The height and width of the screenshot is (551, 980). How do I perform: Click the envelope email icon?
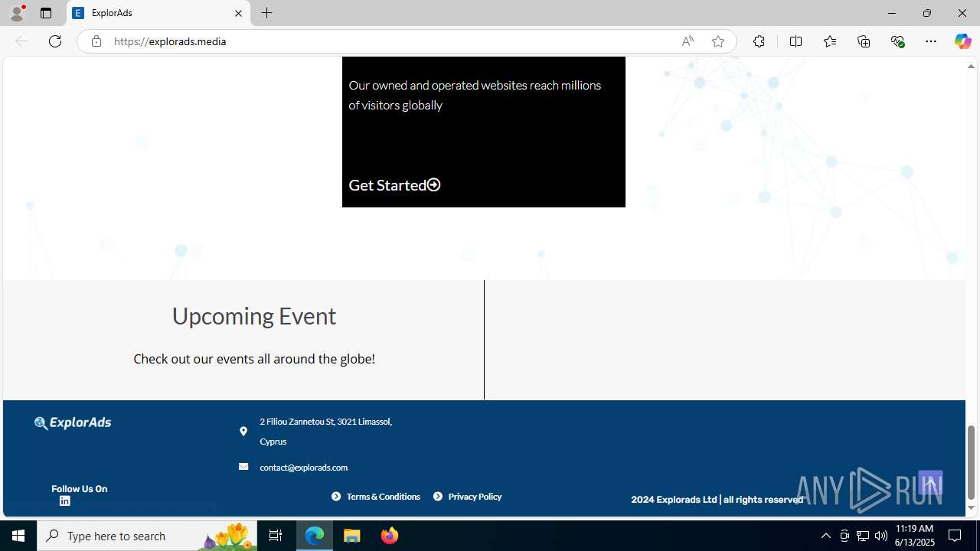tap(243, 467)
